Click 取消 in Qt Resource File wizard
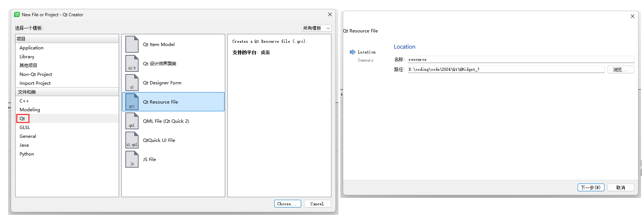644x220 pixels. (x=621, y=188)
